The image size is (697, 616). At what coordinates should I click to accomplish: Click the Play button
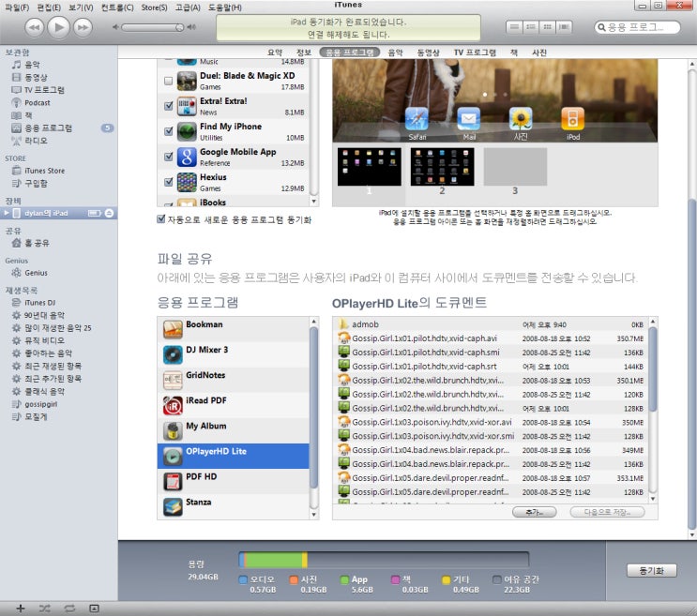[x=58, y=27]
